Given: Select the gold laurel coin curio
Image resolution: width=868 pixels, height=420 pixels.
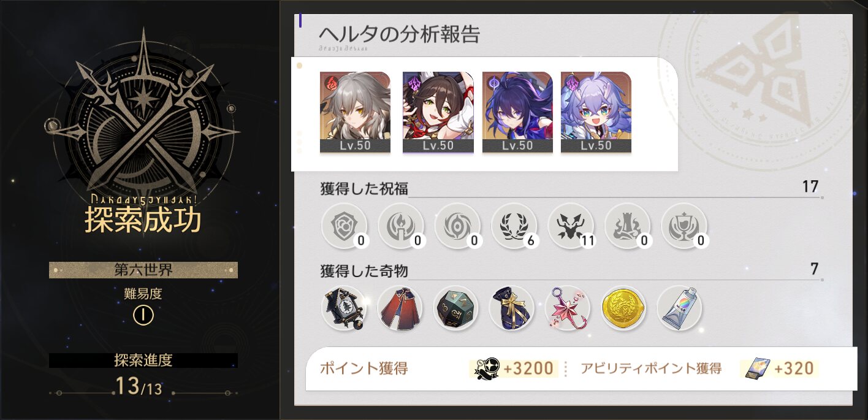Looking at the screenshot, I should [623, 308].
